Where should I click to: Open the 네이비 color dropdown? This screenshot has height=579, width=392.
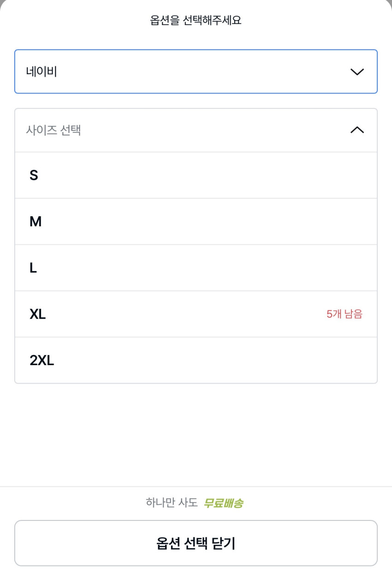[196, 72]
